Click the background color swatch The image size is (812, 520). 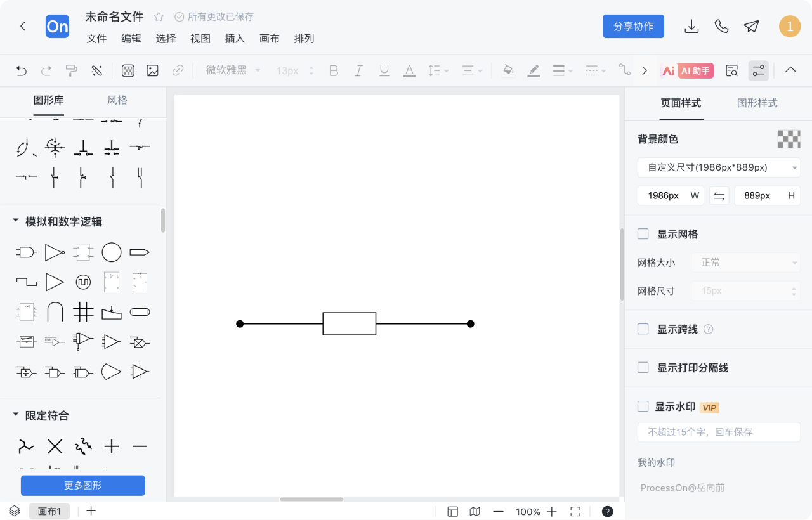point(789,139)
